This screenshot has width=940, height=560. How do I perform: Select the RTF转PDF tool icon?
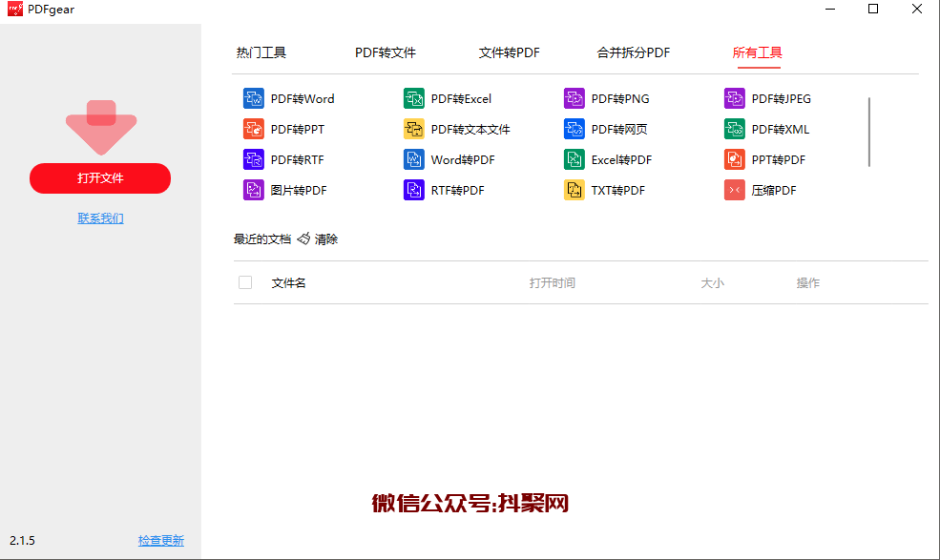(413, 190)
